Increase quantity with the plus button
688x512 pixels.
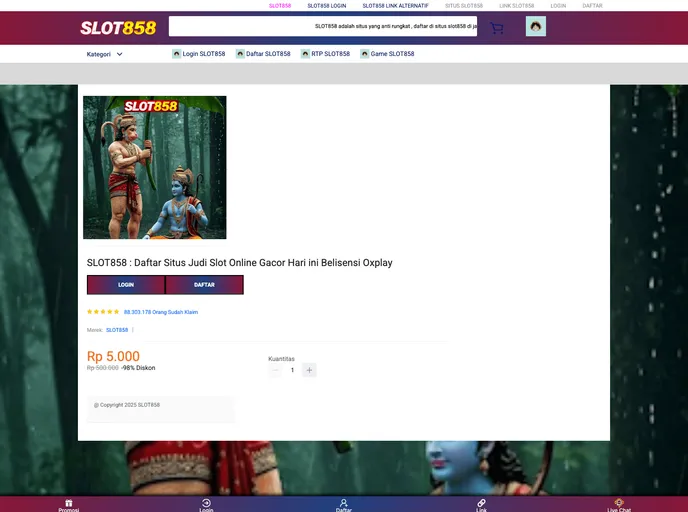tap(309, 370)
